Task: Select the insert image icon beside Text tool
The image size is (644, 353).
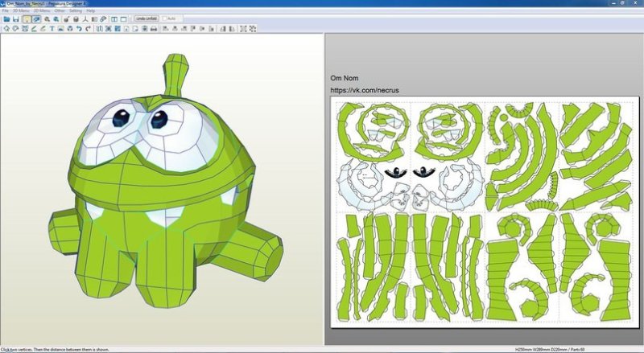Action: (60, 29)
